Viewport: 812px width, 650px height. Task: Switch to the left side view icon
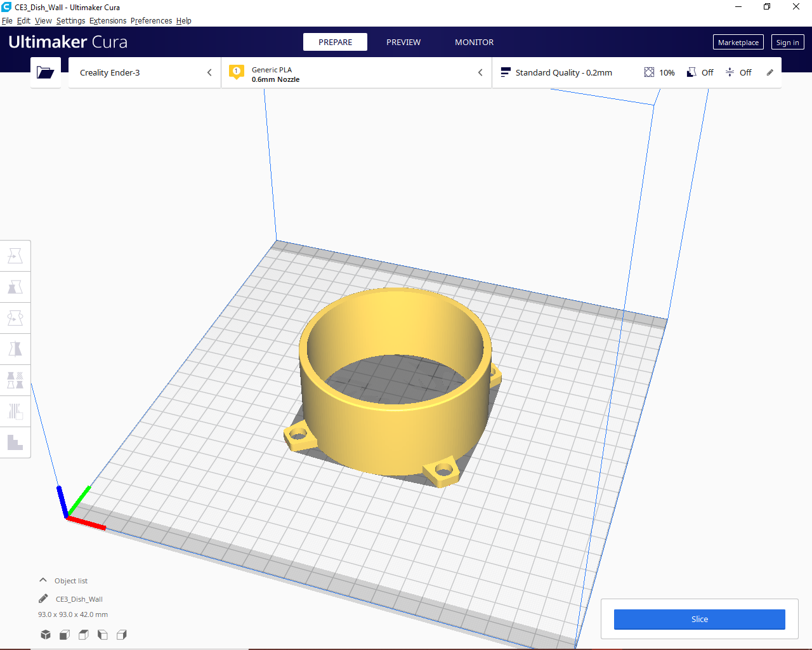coord(103,635)
